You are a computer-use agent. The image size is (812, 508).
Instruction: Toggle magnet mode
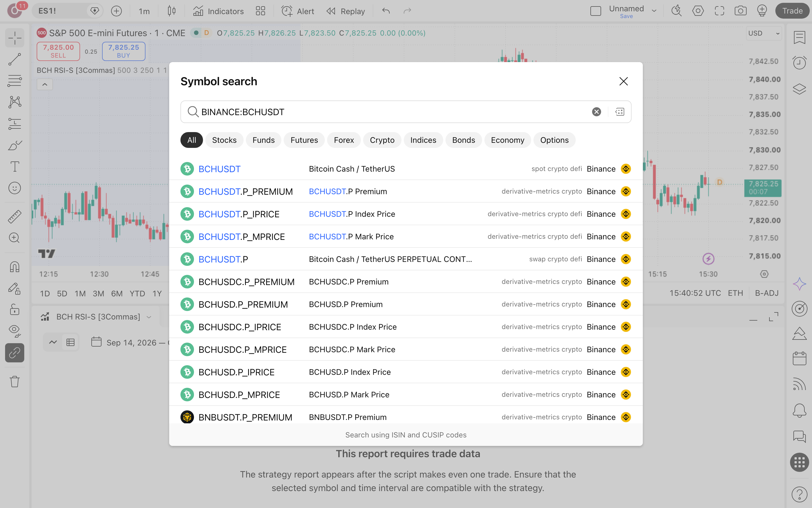pyautogui.click(x=15, y=267)
